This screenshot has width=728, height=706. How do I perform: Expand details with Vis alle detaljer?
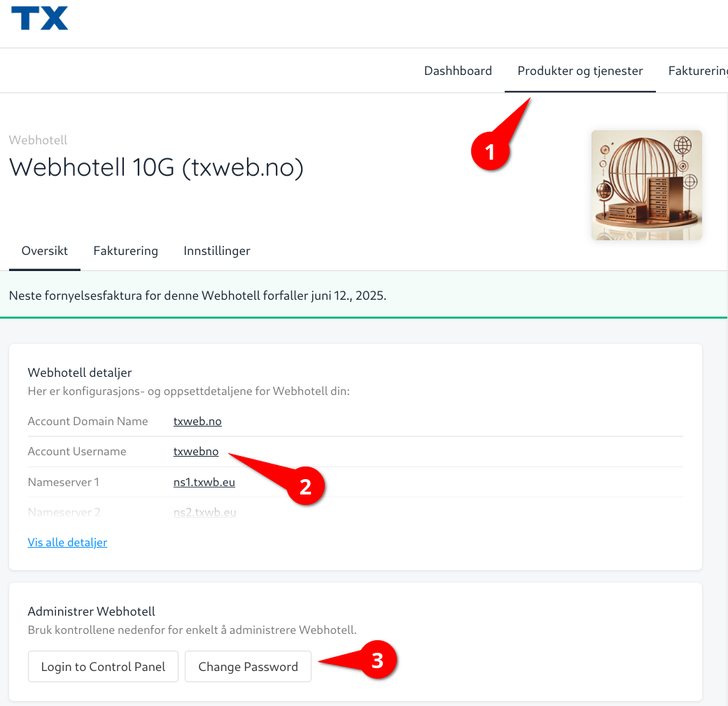point(67,542)
